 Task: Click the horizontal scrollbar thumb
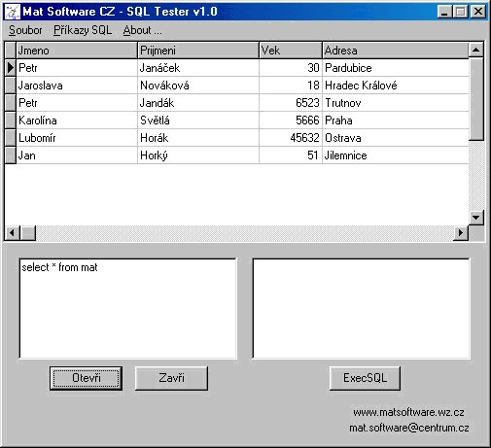[28, 233]
